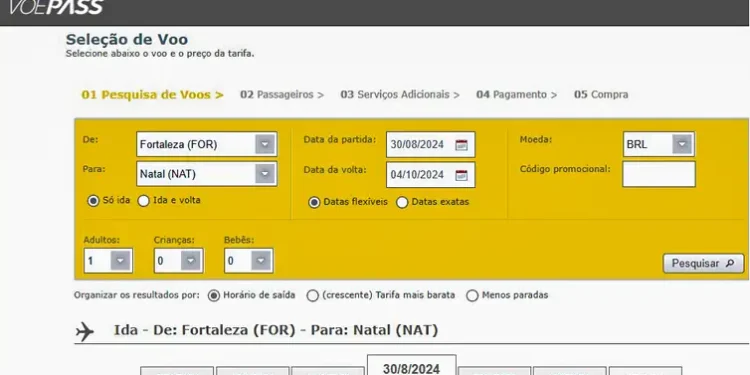Go to step 03 Serviços Adicionais
The image size is (750, 375).
point(400,95)
